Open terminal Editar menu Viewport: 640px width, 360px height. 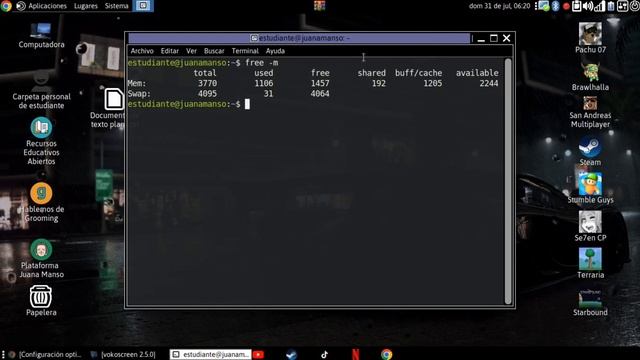(170, 51)
